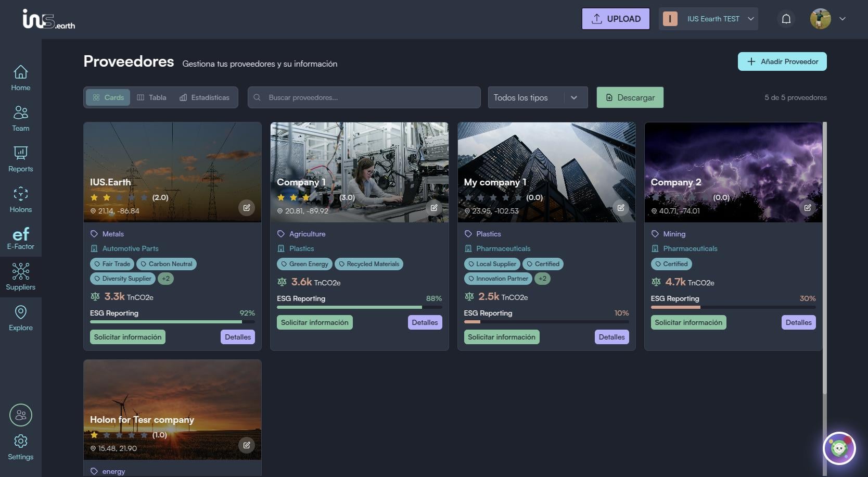The height and width of the screenshot is (477, 868).
Task: Expand the IUS Eearth TEST organization selector
Action: coord(708,19)
